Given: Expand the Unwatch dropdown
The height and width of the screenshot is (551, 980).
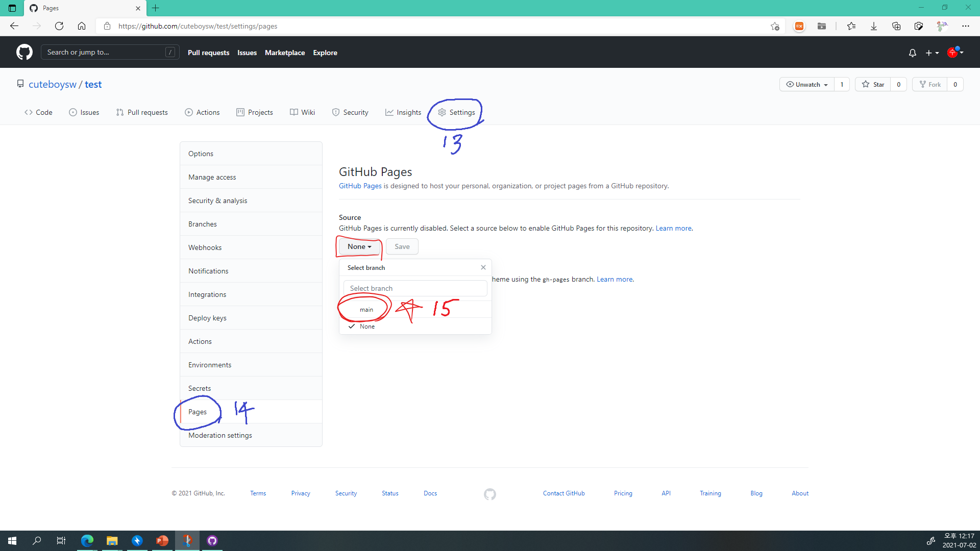Looking at the screenshot, I should [x=807, y=84].
